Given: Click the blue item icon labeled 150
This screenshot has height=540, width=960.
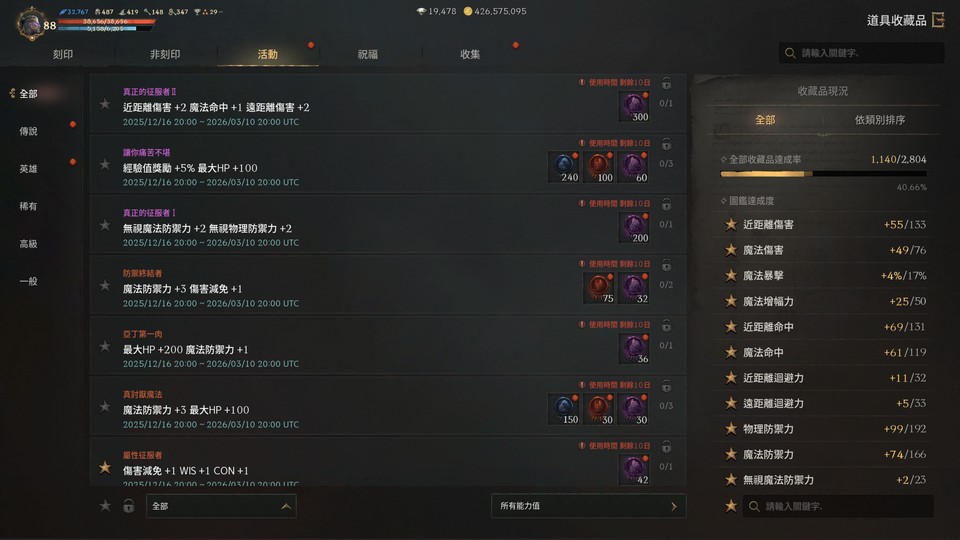Looking at the screenshot, I should (563, 410).
